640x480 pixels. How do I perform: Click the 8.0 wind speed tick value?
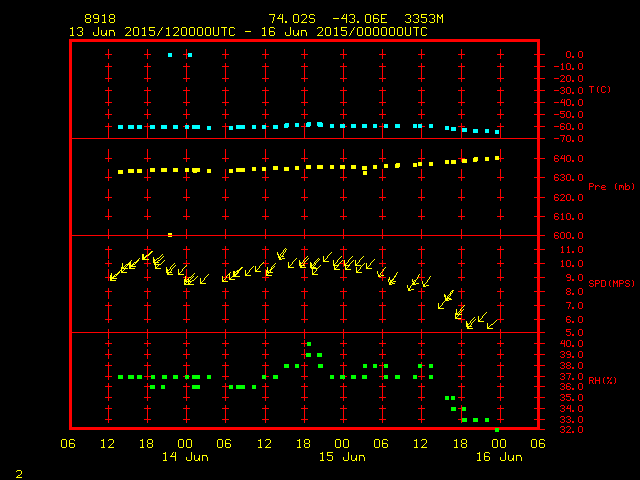coord(574,291)
